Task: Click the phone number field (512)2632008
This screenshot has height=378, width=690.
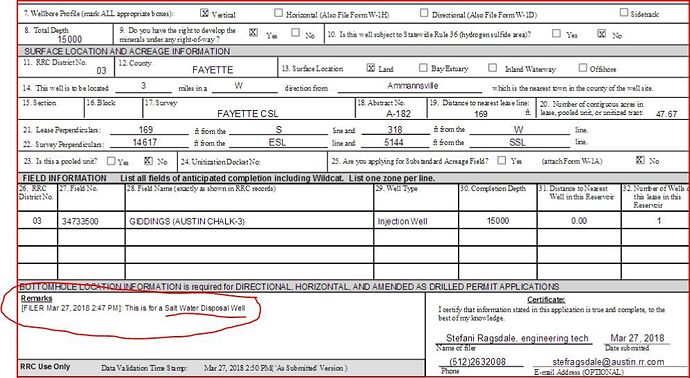Action: click(477, 362)
